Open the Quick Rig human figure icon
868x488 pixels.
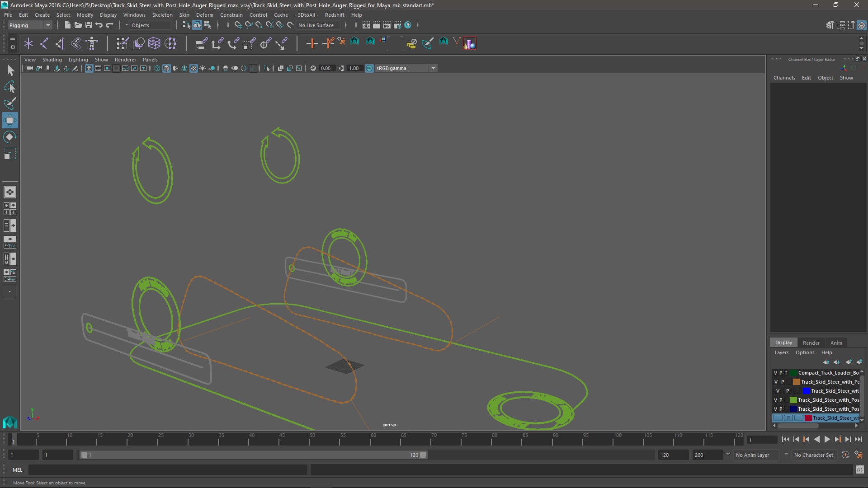(x=92, y=43)
